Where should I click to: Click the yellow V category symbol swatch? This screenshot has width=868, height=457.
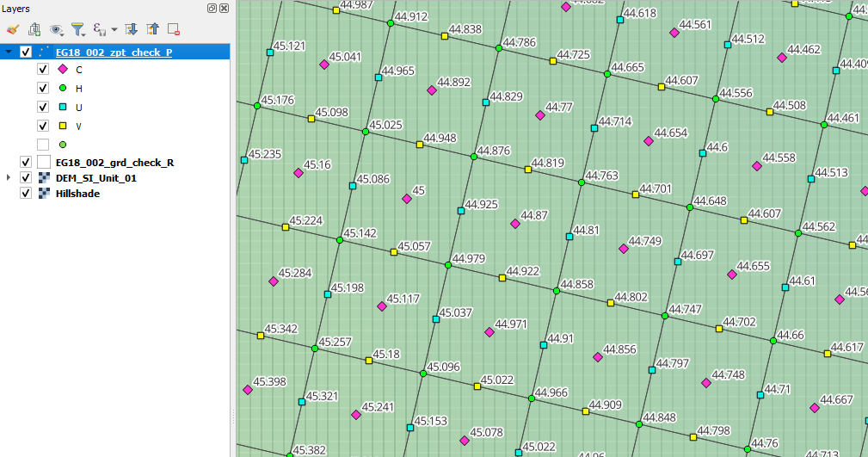tap(63, 126)
